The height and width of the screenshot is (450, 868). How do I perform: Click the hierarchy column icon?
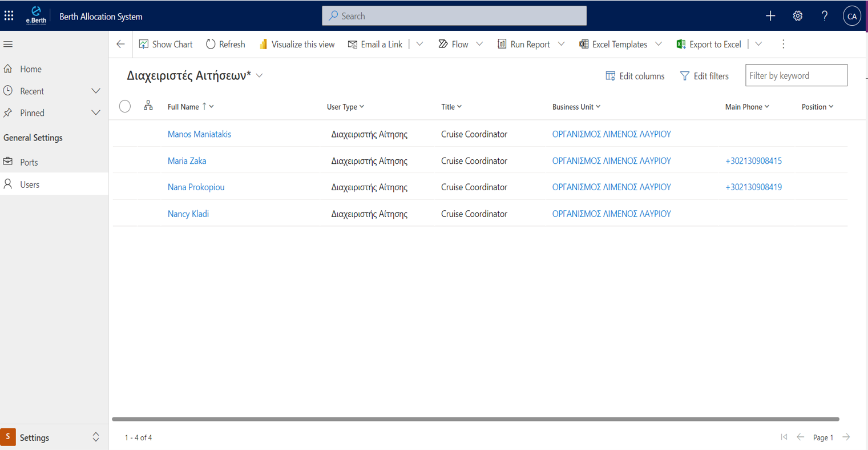[148, 106]
